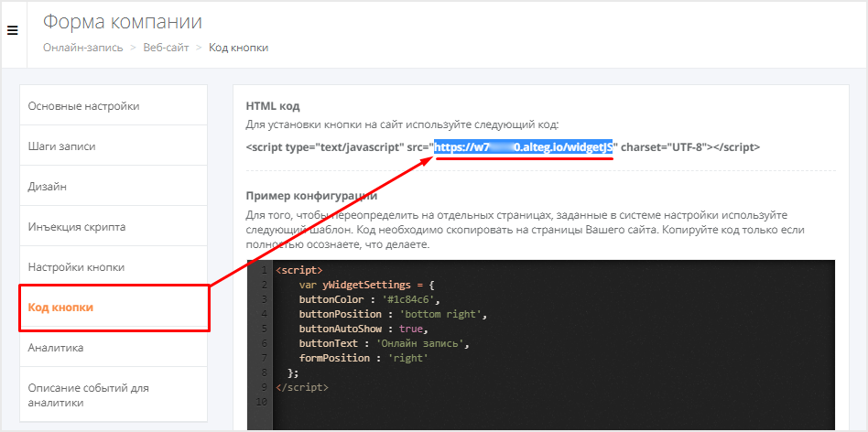The height and width of the screenshot is (432, 868).
Task: Click the Пример конфигурации heading
Action: click(x=311, y=196)
